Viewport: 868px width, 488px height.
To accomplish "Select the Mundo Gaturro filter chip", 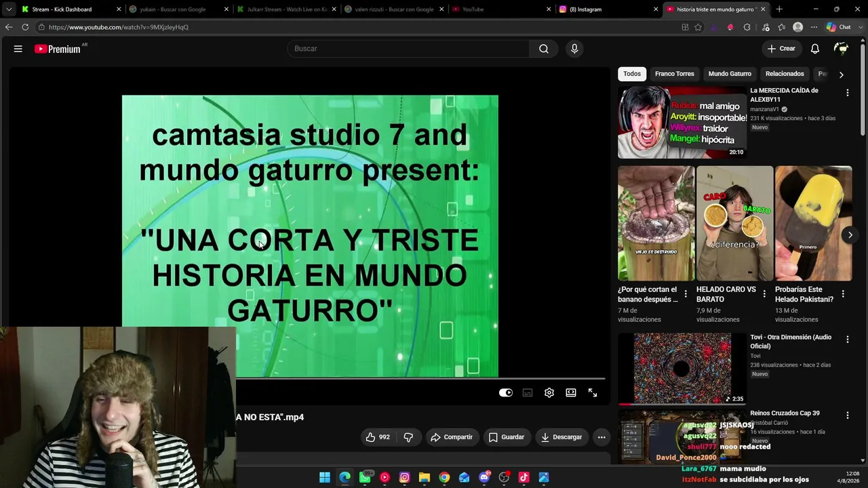I will (730, 74).
